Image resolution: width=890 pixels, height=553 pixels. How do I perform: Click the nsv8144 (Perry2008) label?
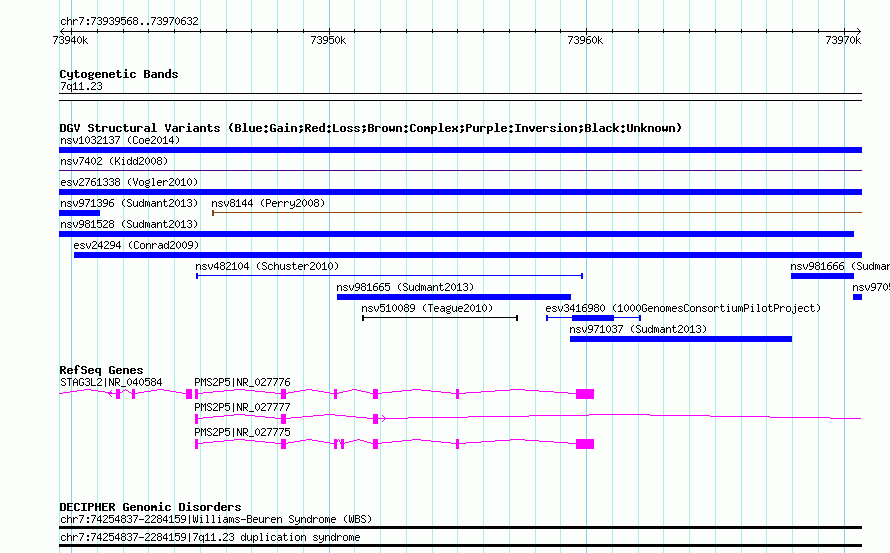pos(268,203)
